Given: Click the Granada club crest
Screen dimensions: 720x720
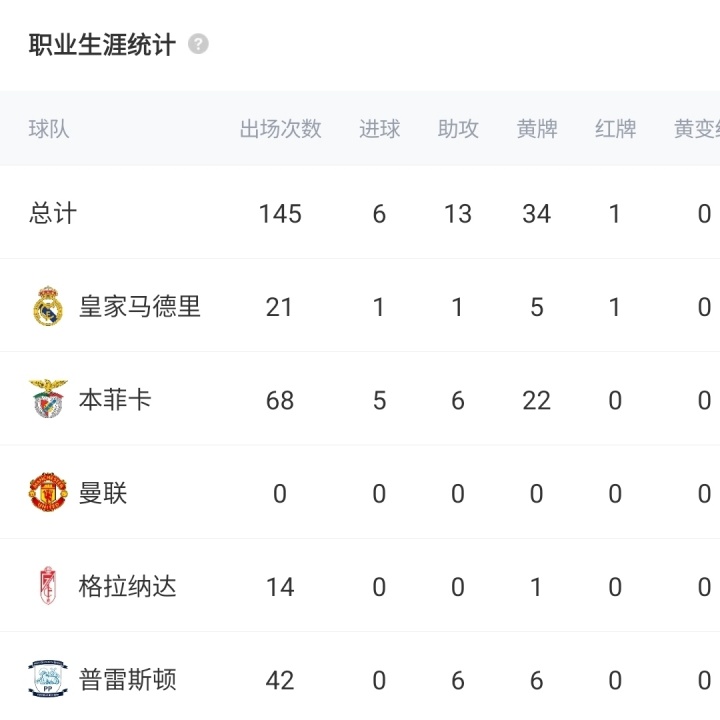Looking at the screenshot, I should coord(47,586).
